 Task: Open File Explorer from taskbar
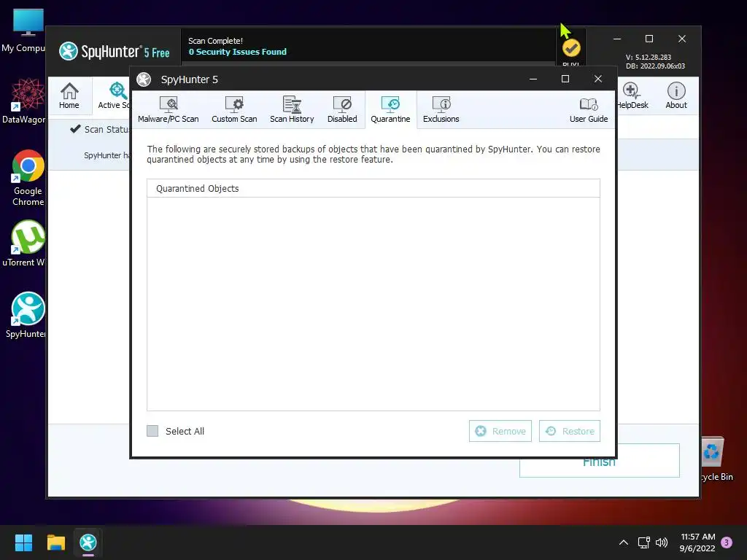[55, 542]
